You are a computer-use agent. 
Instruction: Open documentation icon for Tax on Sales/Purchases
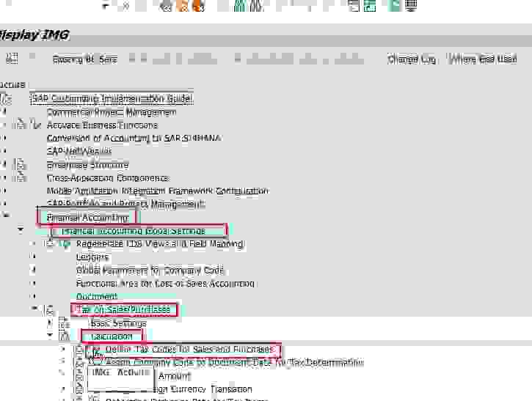[x=50, y=309]
